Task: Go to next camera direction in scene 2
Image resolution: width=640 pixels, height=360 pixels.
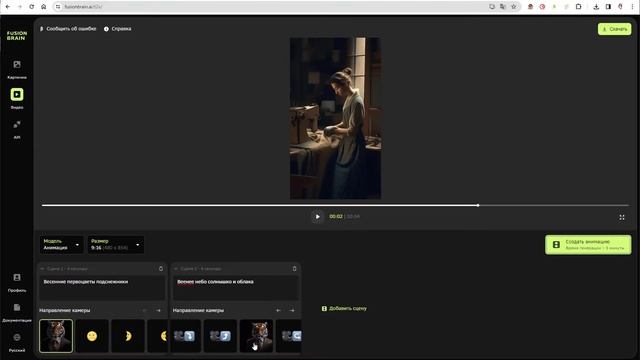Action: point(292,311)
